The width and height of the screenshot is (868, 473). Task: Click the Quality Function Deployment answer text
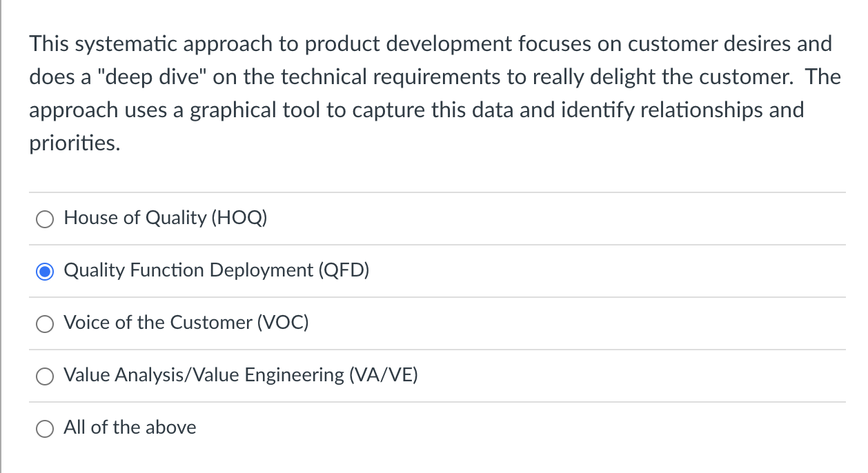216,270
